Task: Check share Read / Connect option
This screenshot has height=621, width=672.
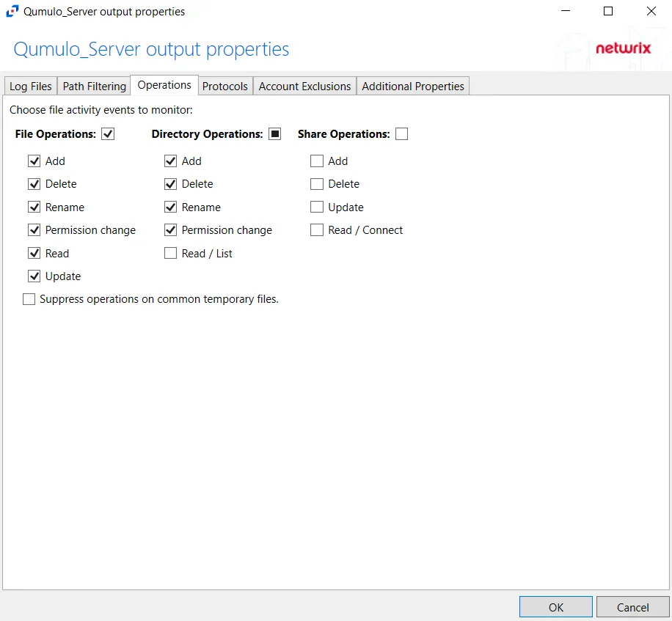Action: 317,230
